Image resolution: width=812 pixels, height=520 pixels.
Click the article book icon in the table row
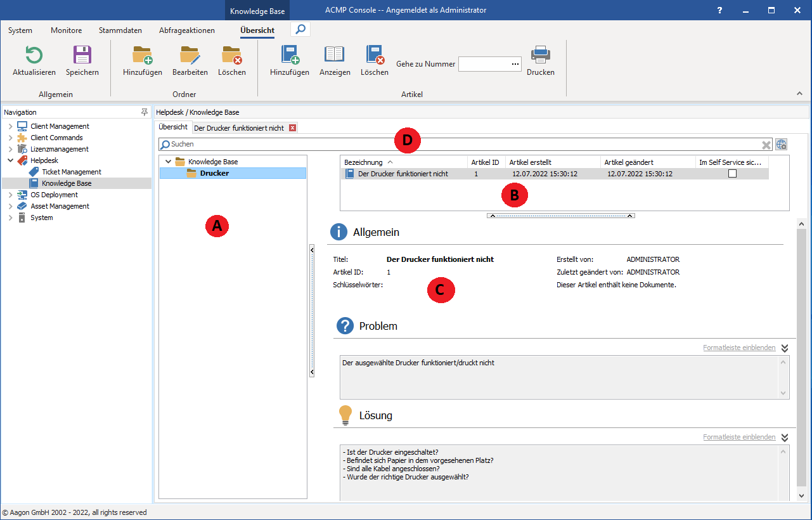(x=350, y=174)
